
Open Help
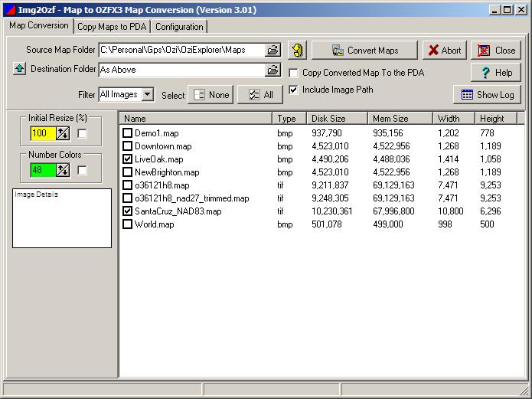[495, 73]
